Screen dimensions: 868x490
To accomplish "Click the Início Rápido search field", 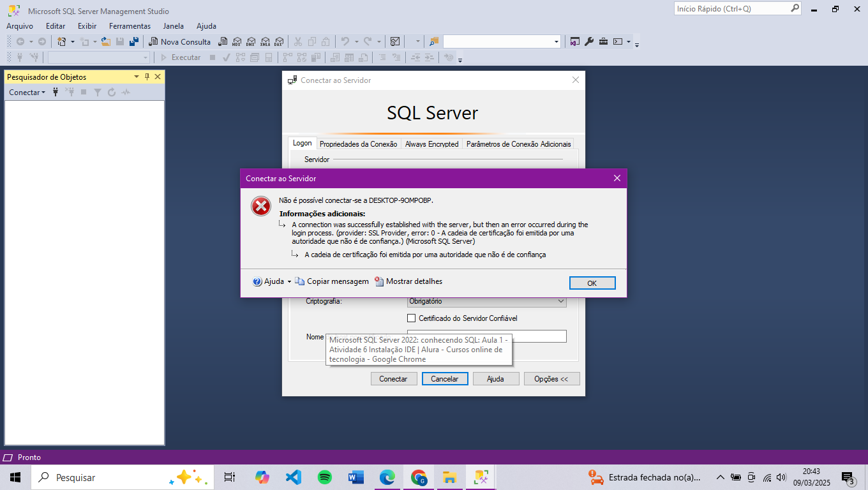I will [731, 8].
